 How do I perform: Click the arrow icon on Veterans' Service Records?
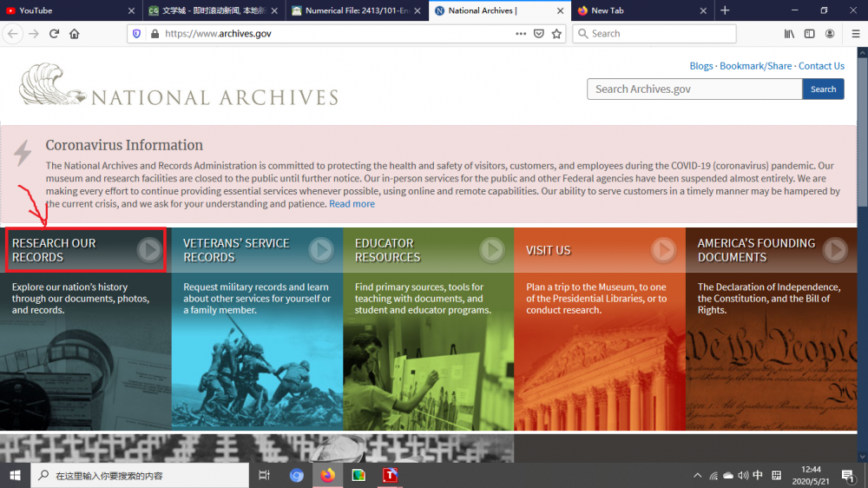[321, 250]
